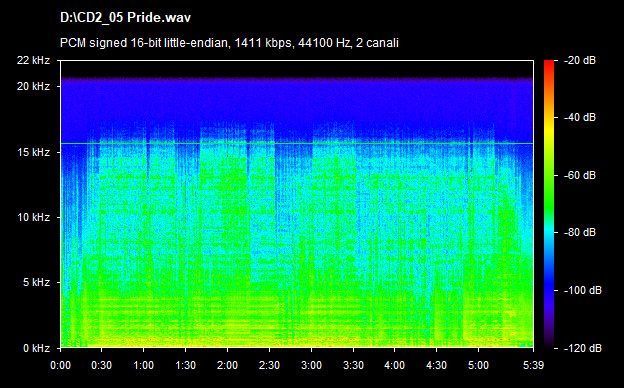Click the 0 kHz frequency axis label
Viewport: 624px width, 388px height.
[36, 348]
